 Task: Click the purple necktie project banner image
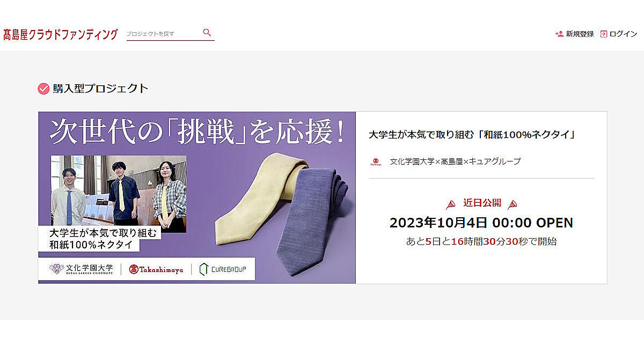tap(197, 197)
